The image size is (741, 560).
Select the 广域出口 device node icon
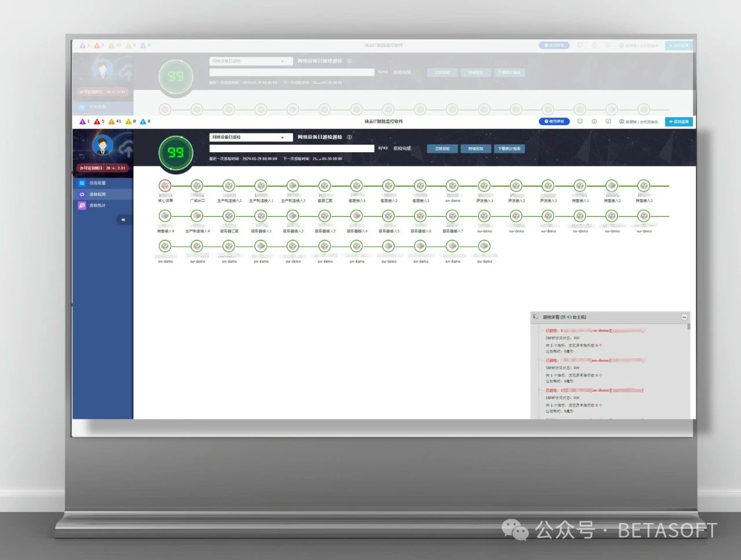[197, 186]
